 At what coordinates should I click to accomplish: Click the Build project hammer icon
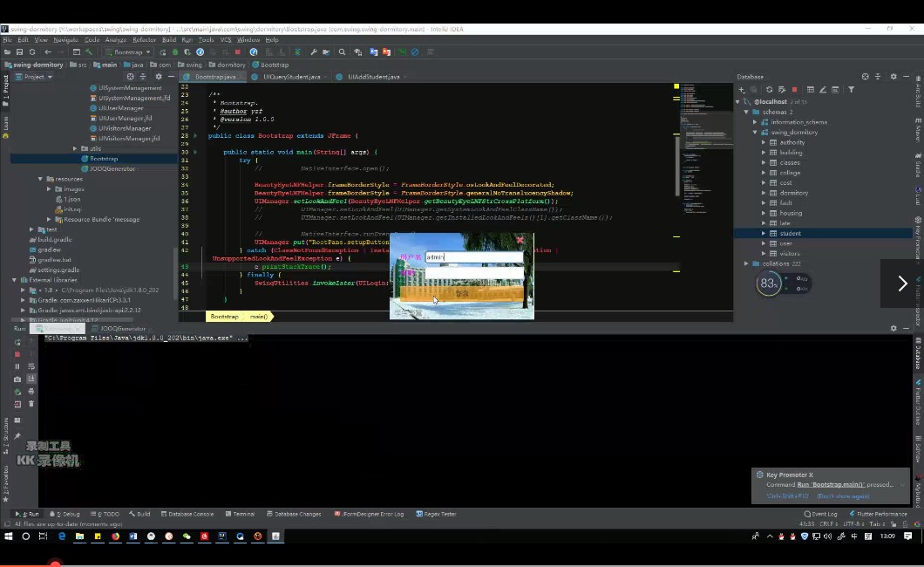tap(89, 51)
